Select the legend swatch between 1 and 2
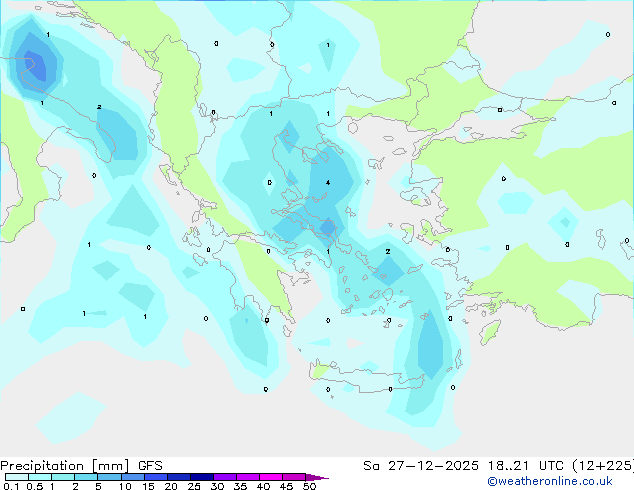Image resolution: width=634 pixels, height=490 pixels. click(63, 477)
